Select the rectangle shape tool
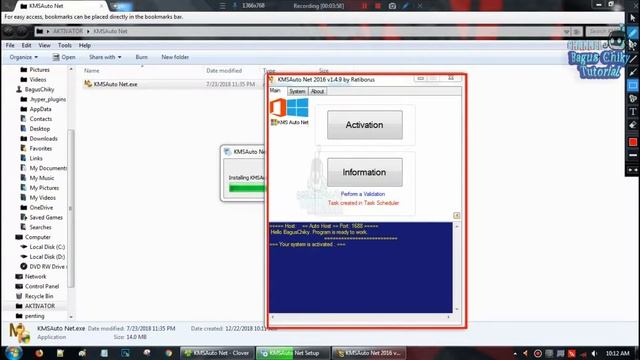Image resolution: width=640 pixels, height=360 pixels. pyautogui.click(x=633, y=85)
